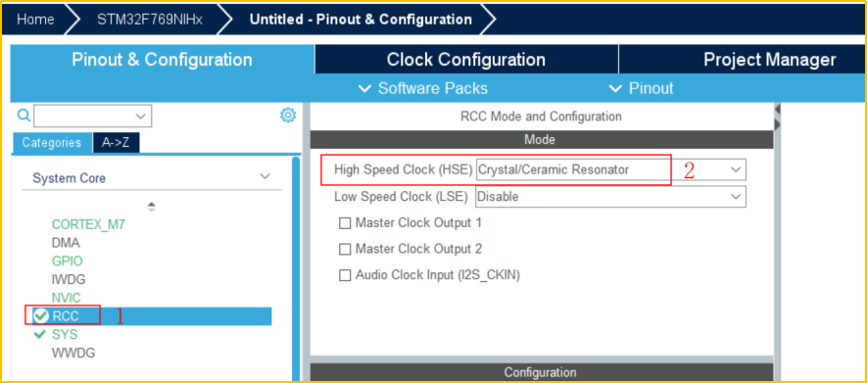Viewport: 868px width, 383px height.
Task: Click the panel collapse arrow beside RCC Mode title
Action: click(777, 108)
